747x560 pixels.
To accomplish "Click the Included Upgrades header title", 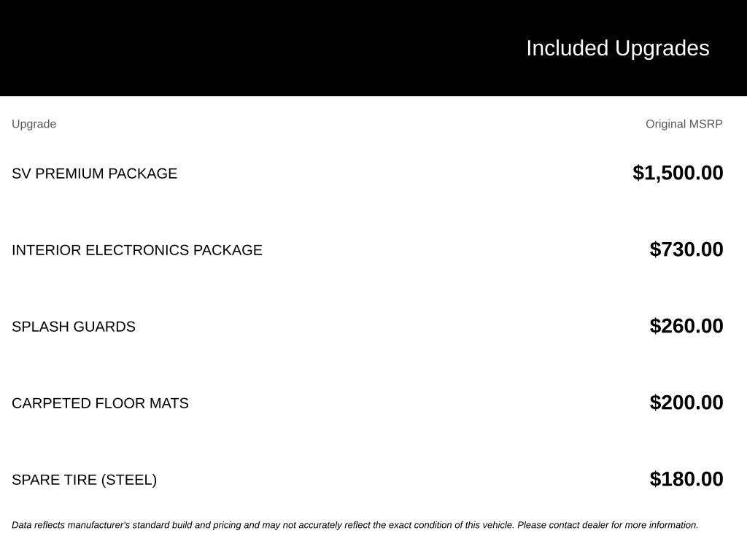I will [x=617, y=49].
